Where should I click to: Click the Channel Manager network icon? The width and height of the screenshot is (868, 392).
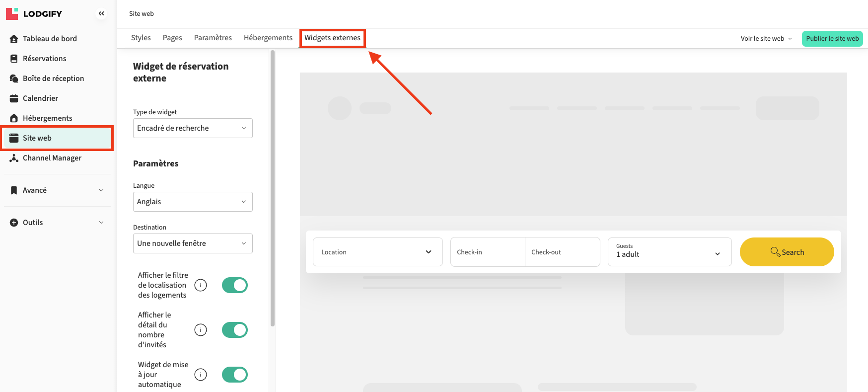pos(14,158)
